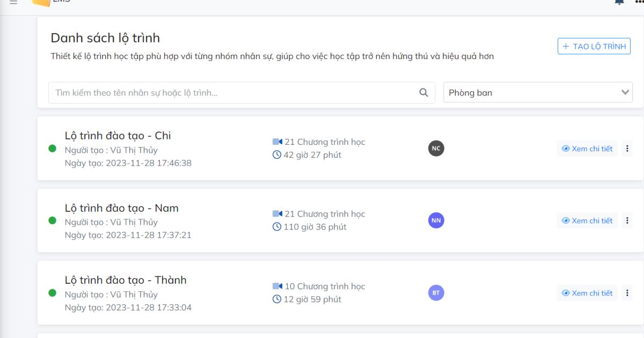Open the Phòng ban dropdown
The width and height of the screenshot is (644, 338).
(538, 92)
